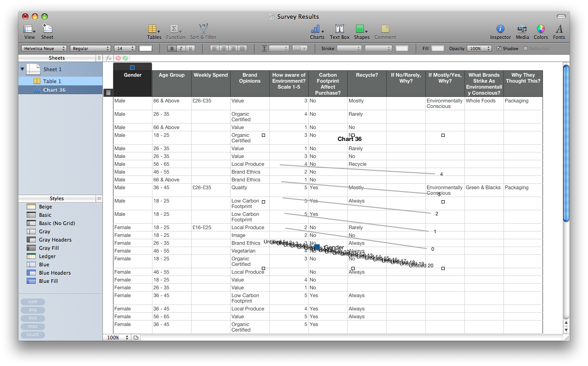Open the Stroke style dropdown
Viewport: 588px width, 366px height.
(349, 48)
